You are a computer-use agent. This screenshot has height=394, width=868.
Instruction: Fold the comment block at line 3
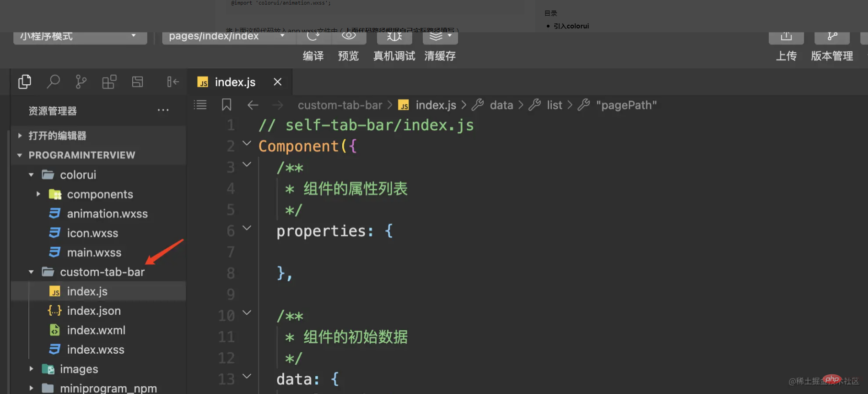coord(247,164)
